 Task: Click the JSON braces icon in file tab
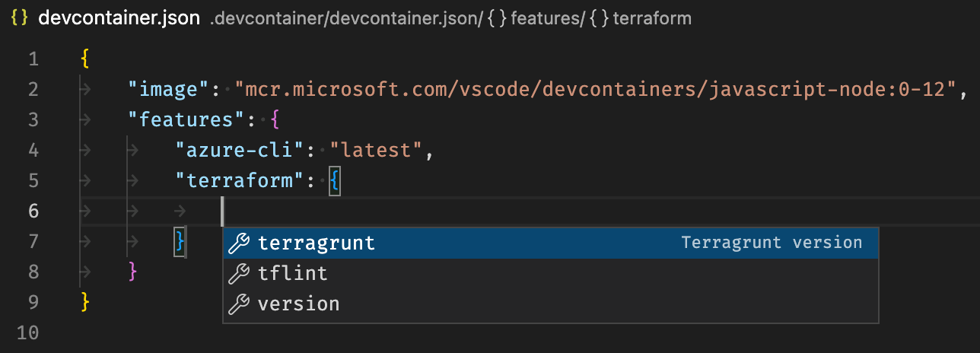point(20,18)
